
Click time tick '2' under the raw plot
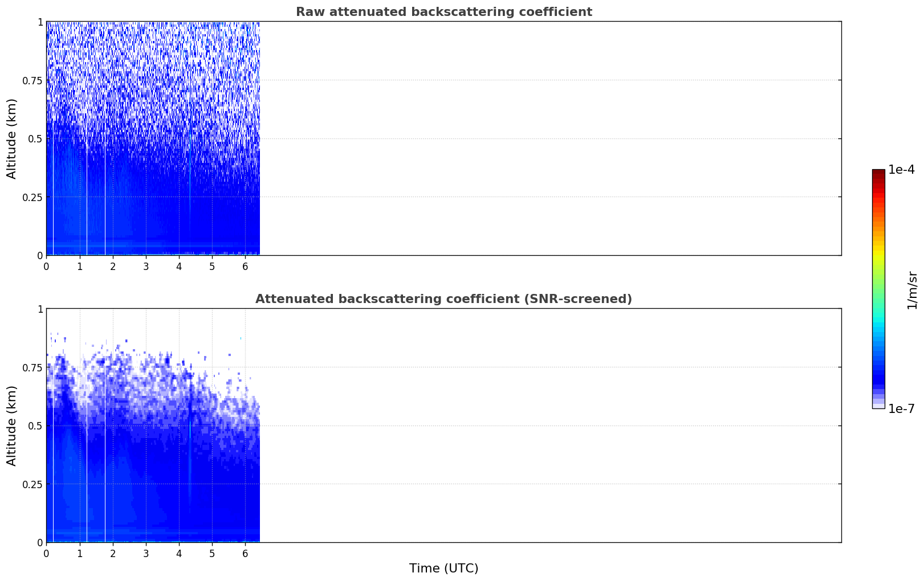113,266
